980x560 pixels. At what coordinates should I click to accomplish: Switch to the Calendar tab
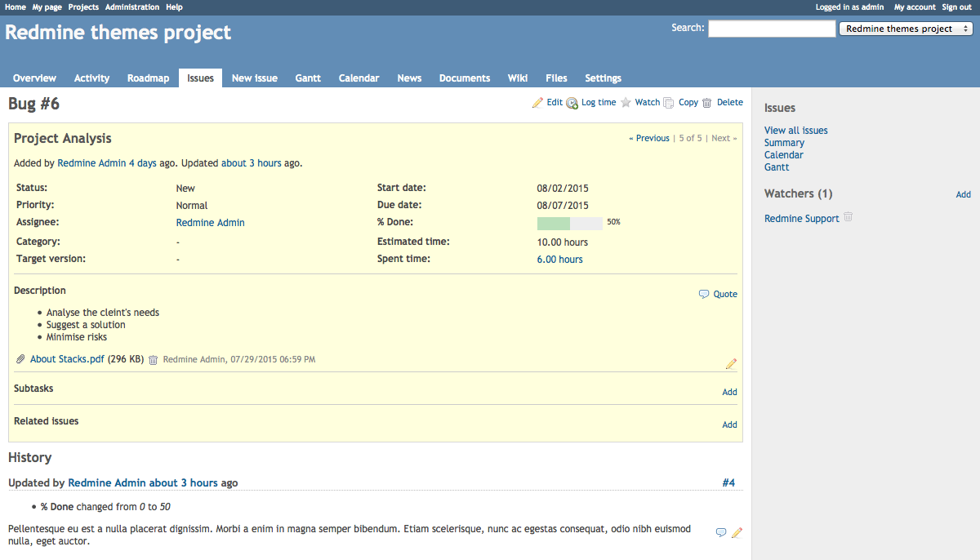click(x=359, y=78)
